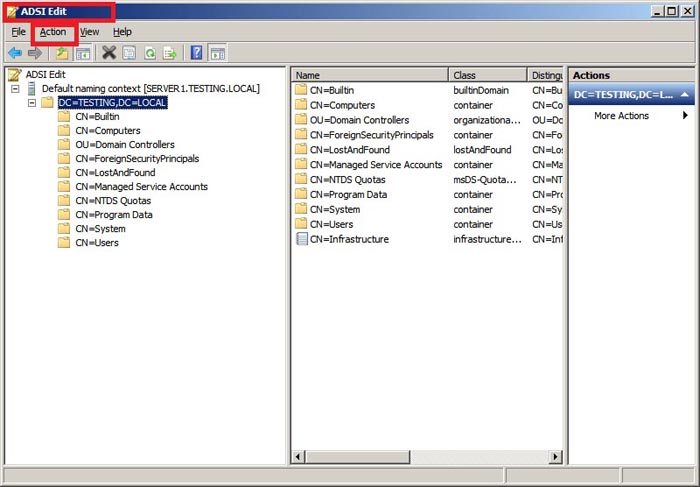Screen dimensions: 700x487
Task: Click the ADSI Edit root node icon in tree
Action: pos(15,75)
